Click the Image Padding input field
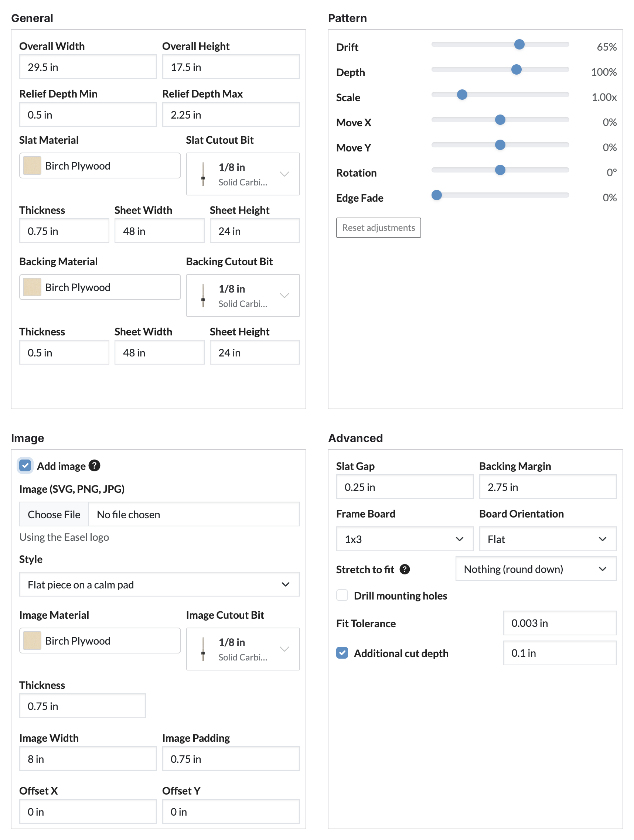Viewport: 634px width, 840px height. click(231, 759)
